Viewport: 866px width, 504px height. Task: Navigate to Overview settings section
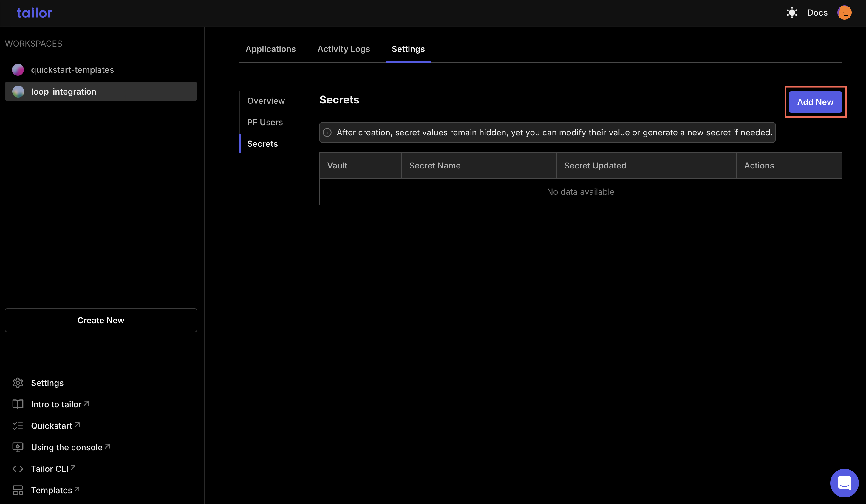[x=266, y=100]
